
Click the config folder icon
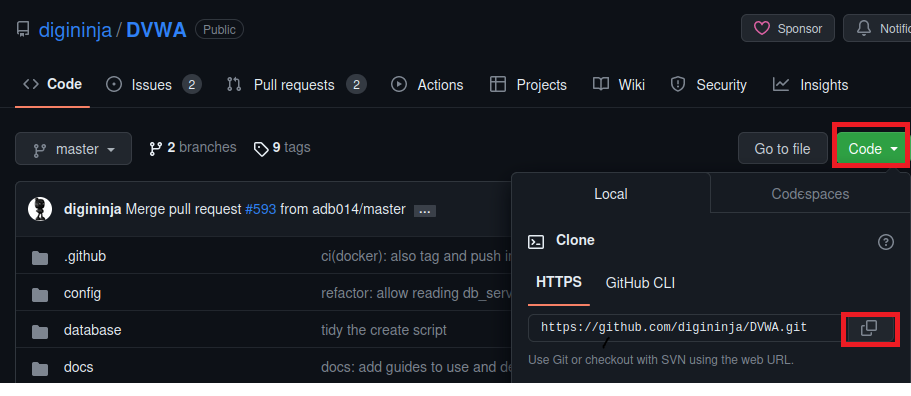[x=40, y=294]
